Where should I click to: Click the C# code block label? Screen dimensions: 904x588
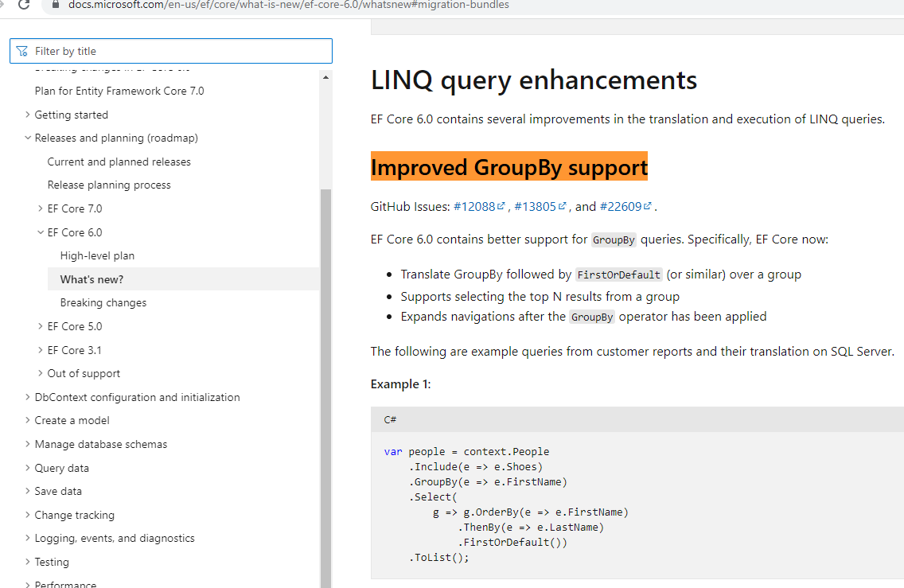pyautogui.click(x=390, y=419)
